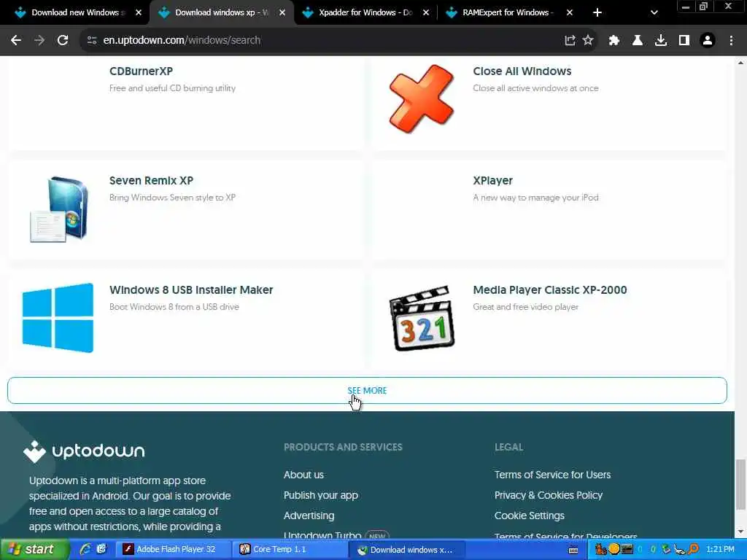
Task: Open the tab search dropdown arrow
Action: coord(654,13)
